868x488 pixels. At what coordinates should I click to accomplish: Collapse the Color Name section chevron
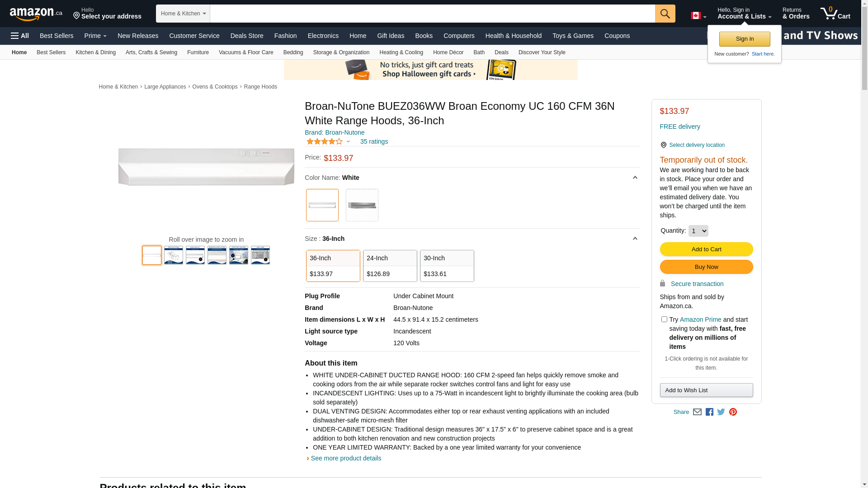coord(635,178)
